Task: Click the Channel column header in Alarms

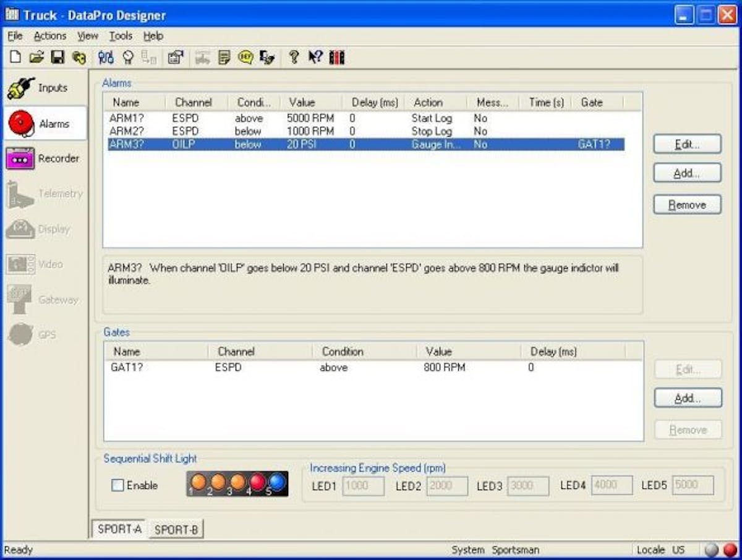Action: point(194,103)
